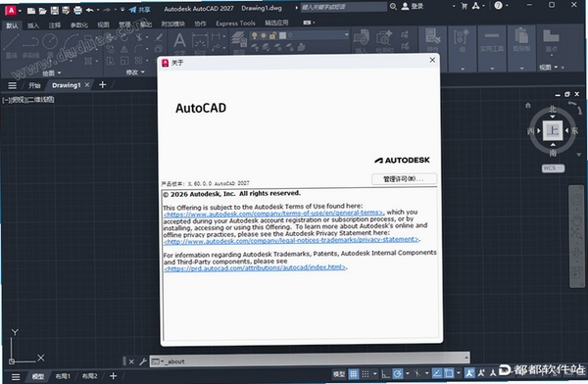The height and width of the screenshot is (384, 588).
Task: Select the Line (直线) draw tool
Action: (11, 46)
